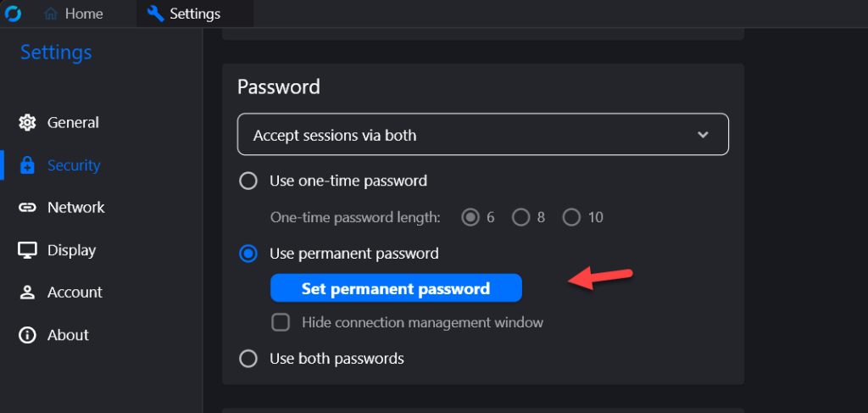Select Use permanent password radio
Image resolution: width=868 pixels, height=413 pixels.
coord(248,254)
